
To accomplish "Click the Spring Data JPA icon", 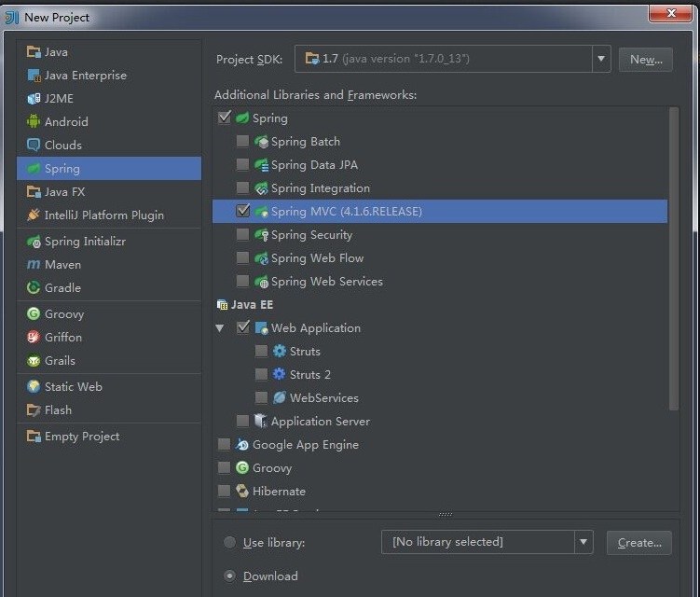I will pyautogui.click(x=261, y=165).
